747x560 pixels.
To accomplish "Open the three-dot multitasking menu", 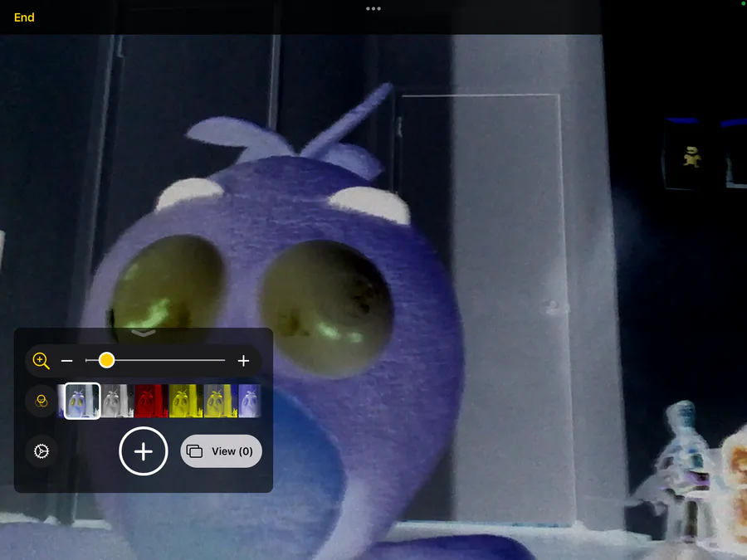I will coord(373,8).
